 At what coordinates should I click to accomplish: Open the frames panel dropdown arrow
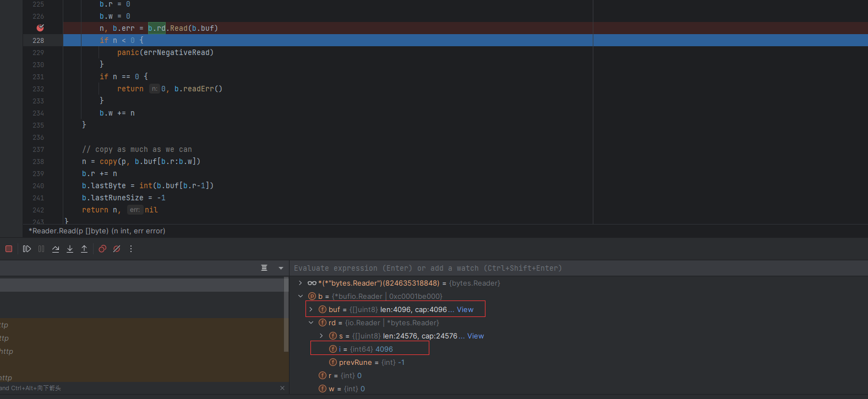(281, 268)
